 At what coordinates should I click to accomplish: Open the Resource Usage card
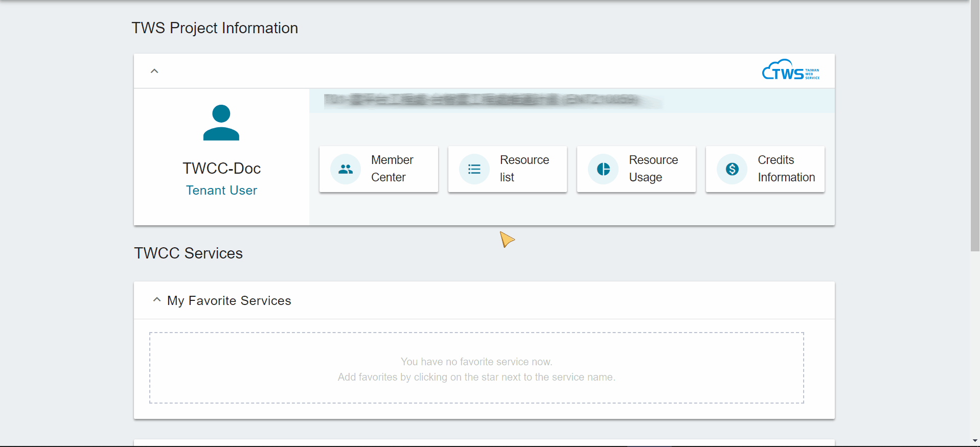[x=636, y=169]
